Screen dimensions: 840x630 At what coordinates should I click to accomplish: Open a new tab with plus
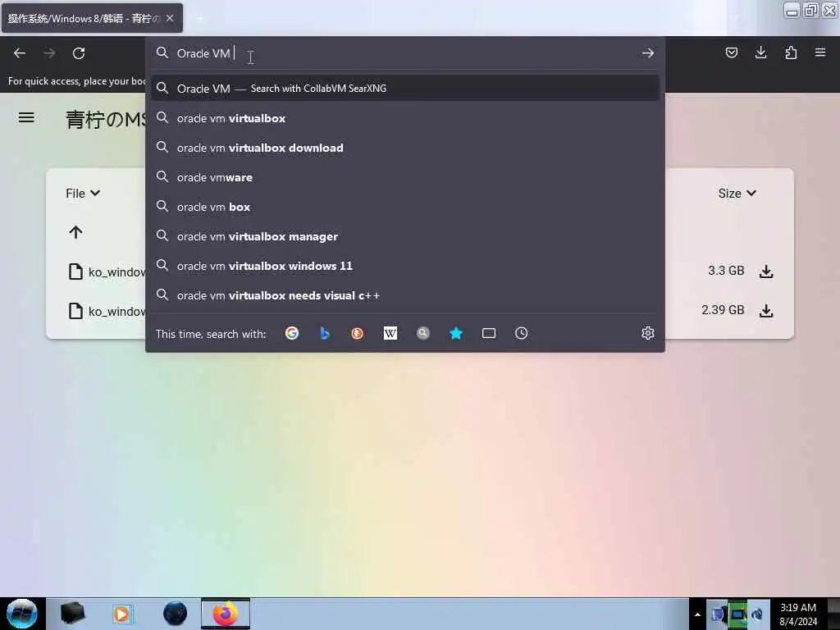click(x=200, y=19)
